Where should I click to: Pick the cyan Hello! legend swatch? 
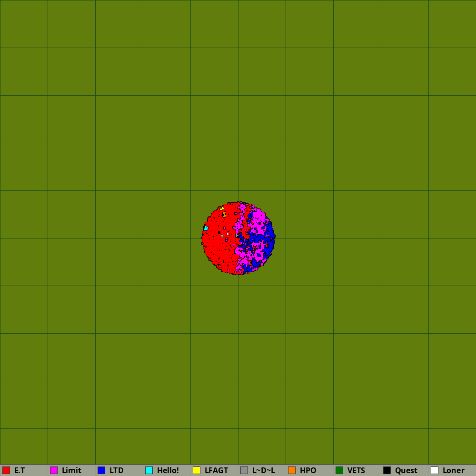click(149, 470)
